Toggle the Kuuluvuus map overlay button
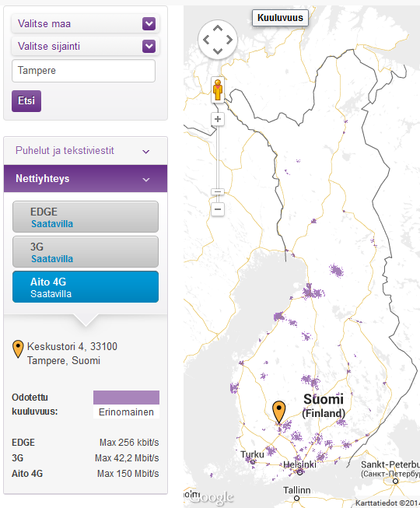 pyautogui.click(x=280, y=17)
